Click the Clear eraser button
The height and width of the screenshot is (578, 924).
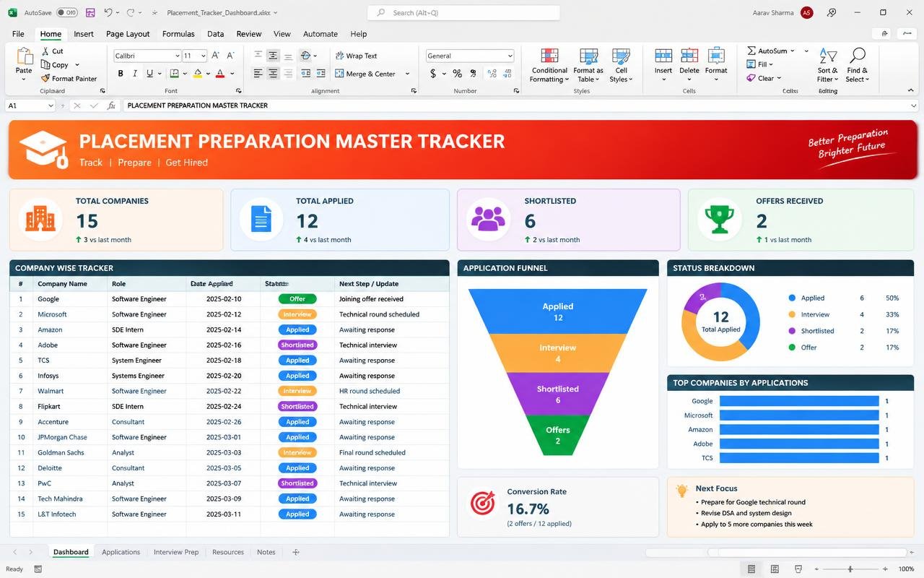coord(763,78)
